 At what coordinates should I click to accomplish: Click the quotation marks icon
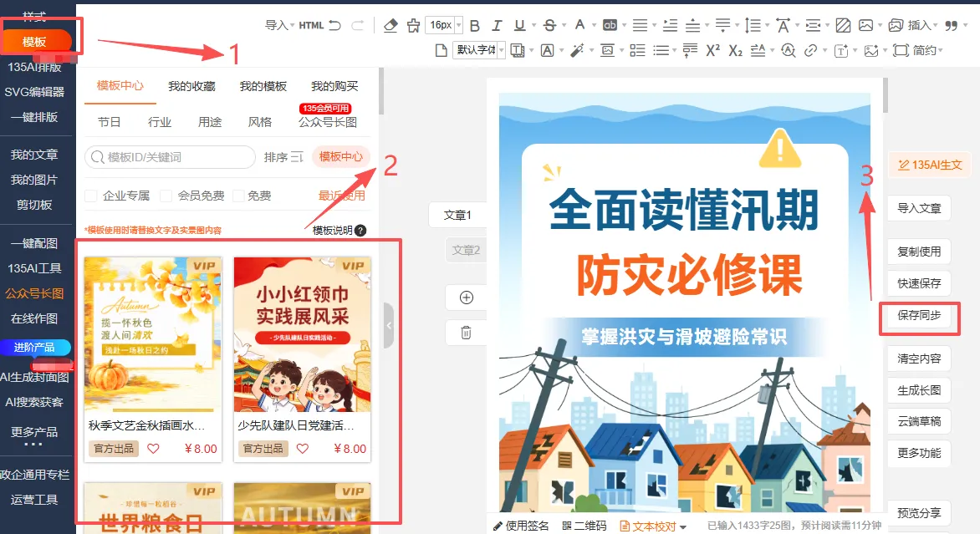[952, 26]
